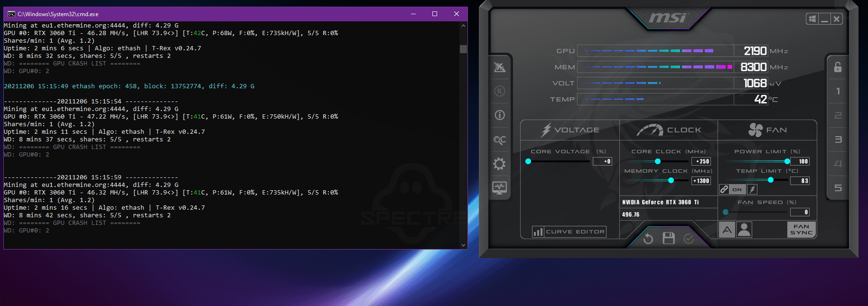Click the 'Uptime: 2 mins 16 secs' line
Screen dimensions: 868x306
(104, 208)
